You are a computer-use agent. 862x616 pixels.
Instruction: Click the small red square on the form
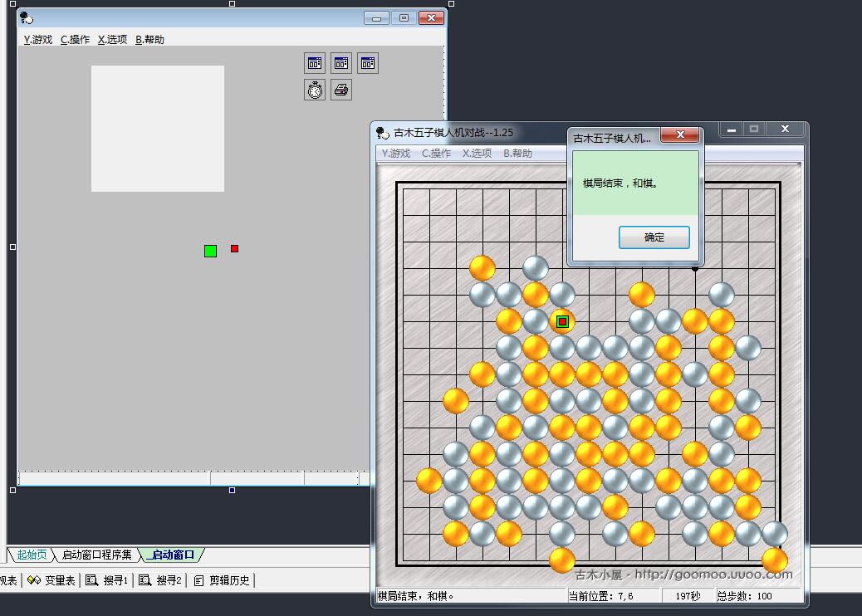tap(234, 248)
